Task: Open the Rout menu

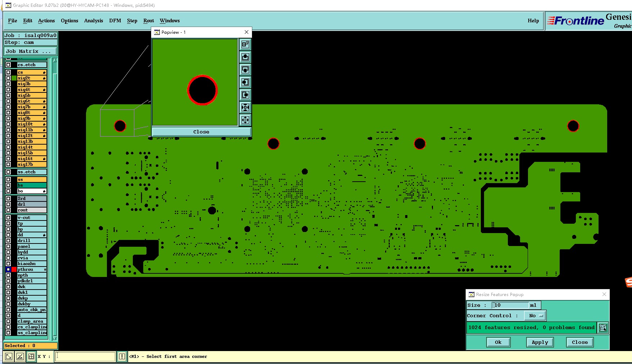Action: tap(149, 21)
